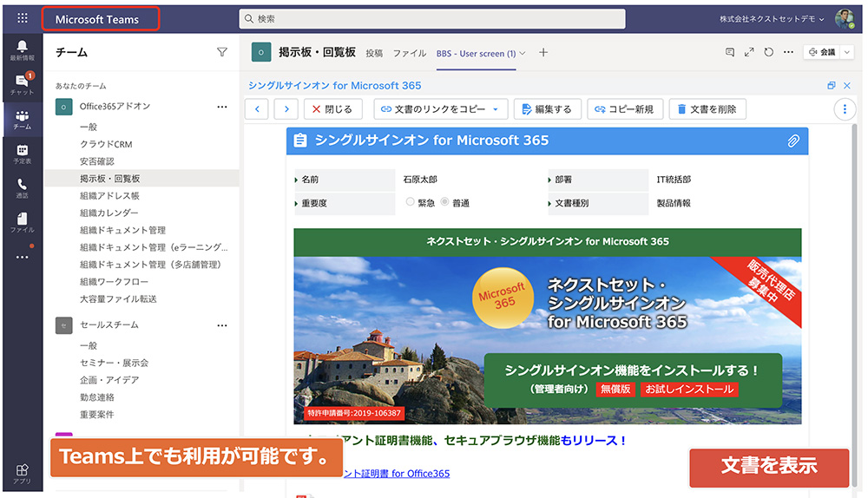This screenshot has width=868, height=498.
Task: Open more options for セールスチーム team
Action: (x=222, y=325)
